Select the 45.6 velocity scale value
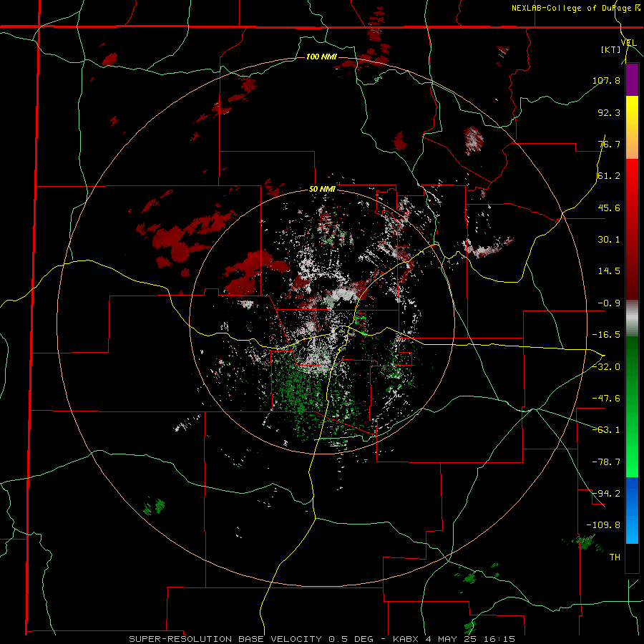This screenshot has height=644, width=644. click(x=609, y=208)
